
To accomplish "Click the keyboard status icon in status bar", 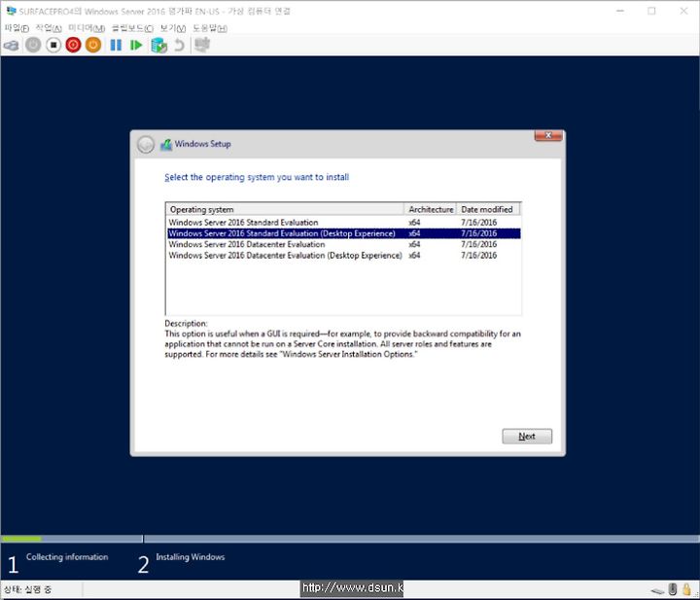I will coord(657,590).
